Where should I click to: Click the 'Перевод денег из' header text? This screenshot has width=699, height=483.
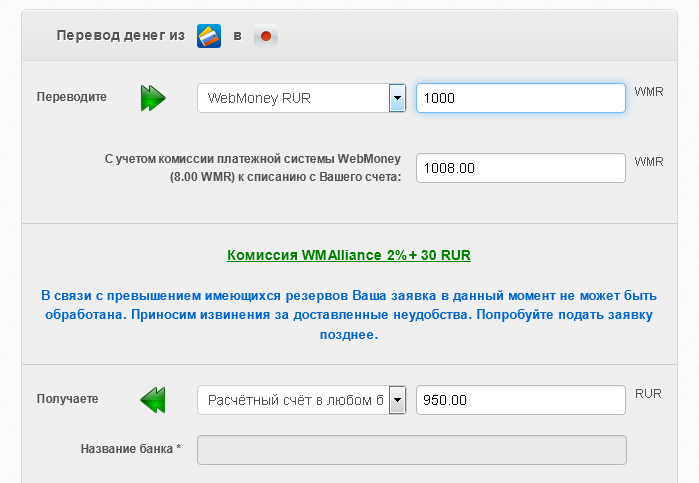(x=120, y=35)
